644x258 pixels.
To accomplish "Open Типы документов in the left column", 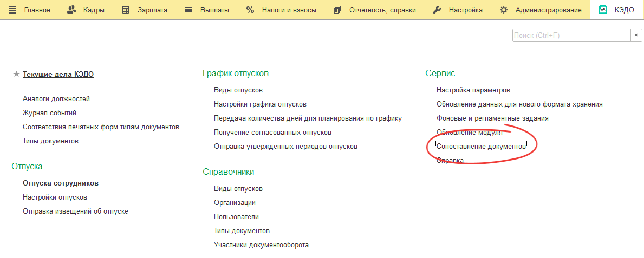I will pyautogui.click(x=50, y=141).
